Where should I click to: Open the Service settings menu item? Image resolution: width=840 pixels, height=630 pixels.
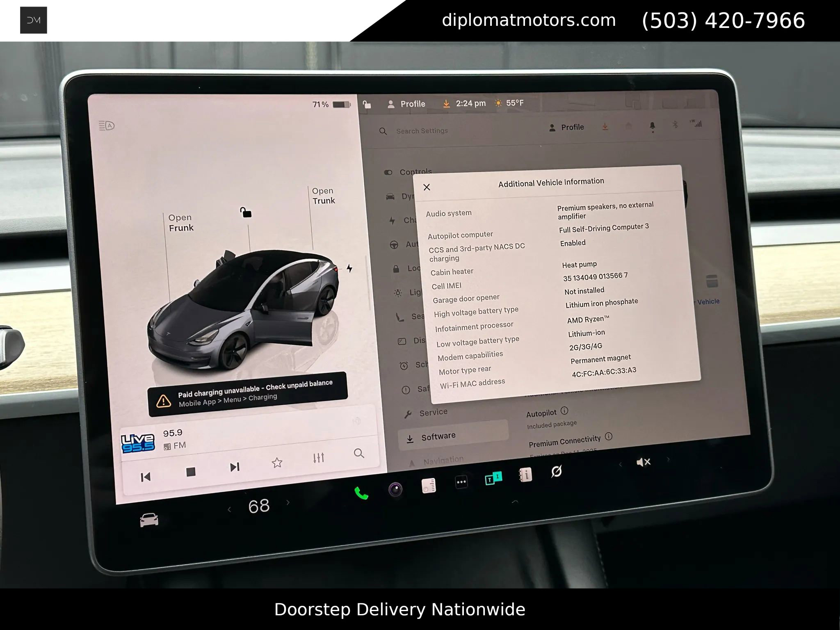click(x=433, y=411)
